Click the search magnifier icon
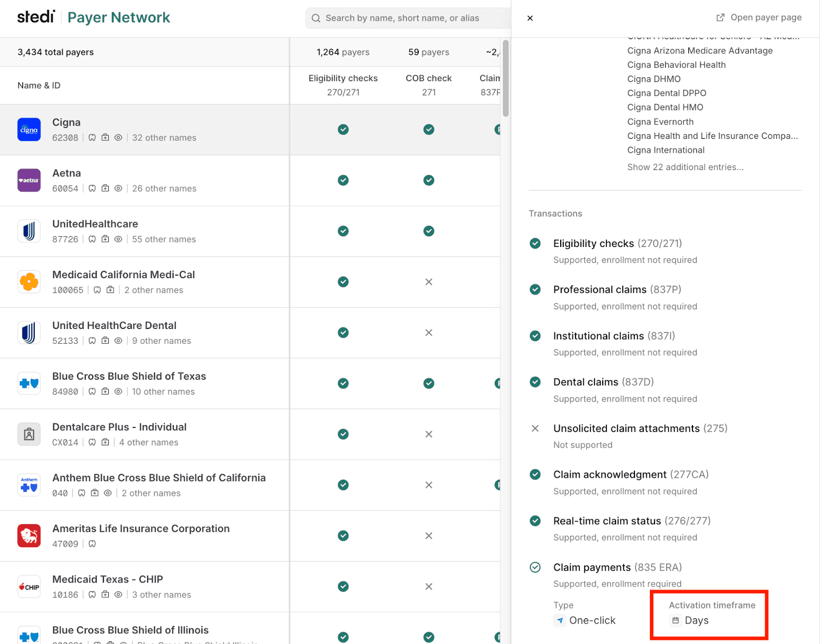Image resolution: width=820 pixels, height=644 pixels. point(316,18)
